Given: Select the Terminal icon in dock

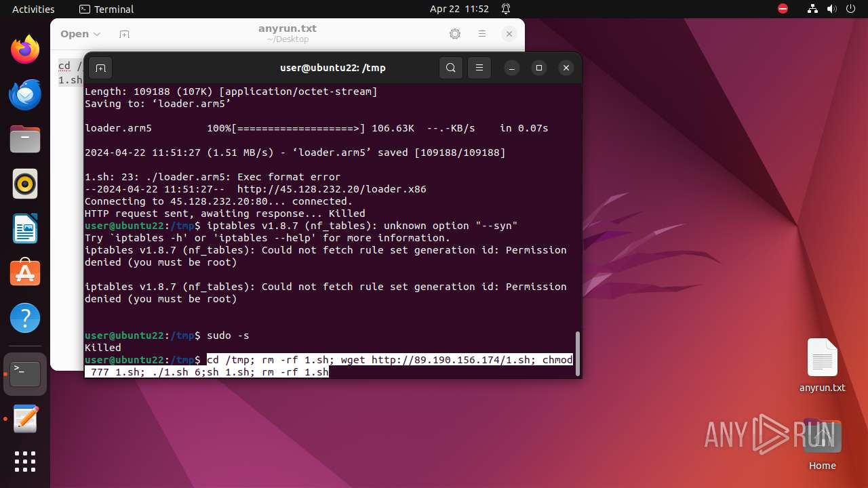Looking at the screenshot, I should tap(25, 374).
